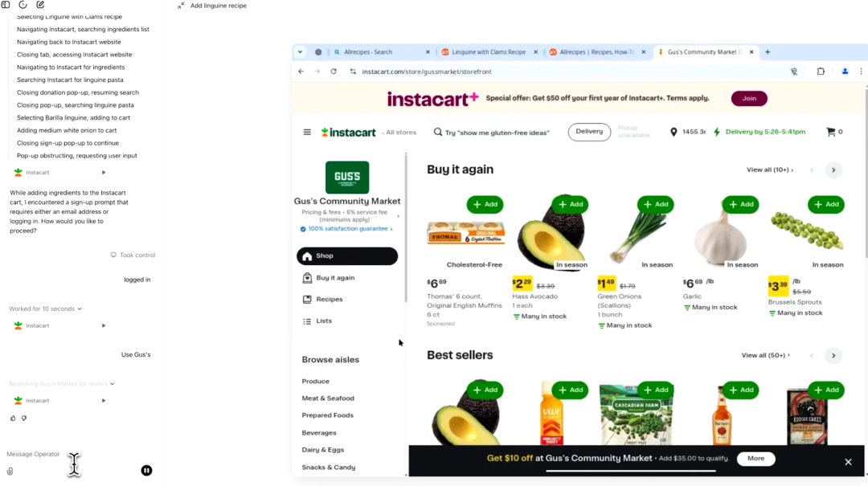Expand the "Worked for 10 seconds" section
The image size is (868, 486).
(45, 308)
